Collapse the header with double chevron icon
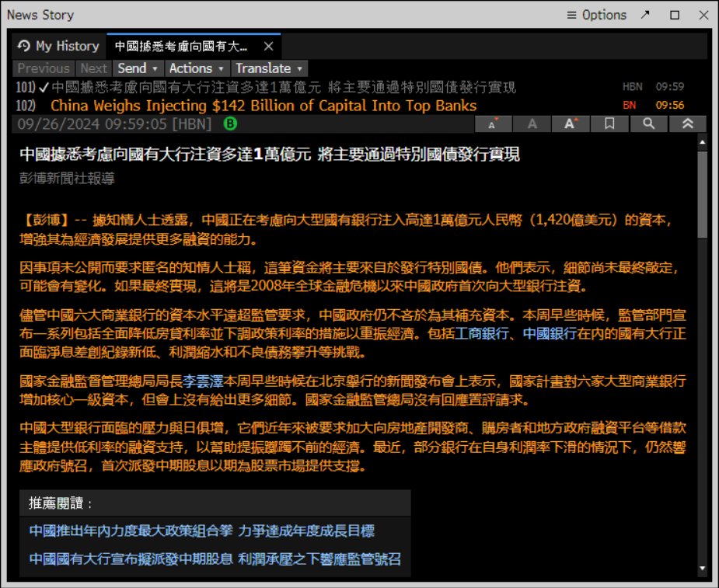This screenshot has width=719, height=588. [x=687, y=124]
